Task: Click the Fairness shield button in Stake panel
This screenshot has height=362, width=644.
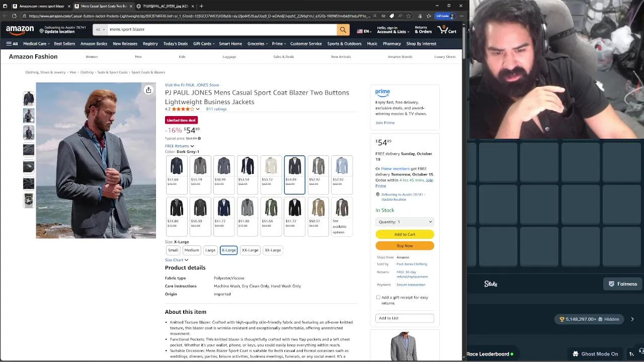Action: coord(623,284)
